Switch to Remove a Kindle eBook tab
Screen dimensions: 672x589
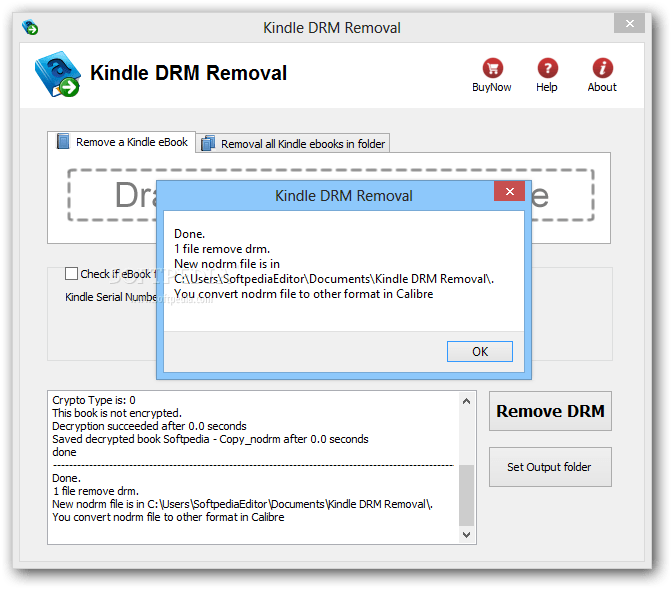tap(122, 142)
